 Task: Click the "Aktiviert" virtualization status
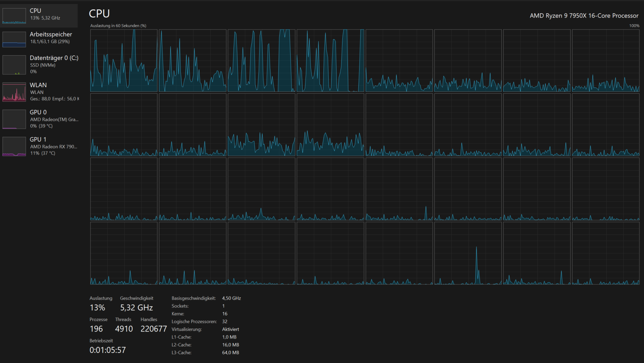230,330
